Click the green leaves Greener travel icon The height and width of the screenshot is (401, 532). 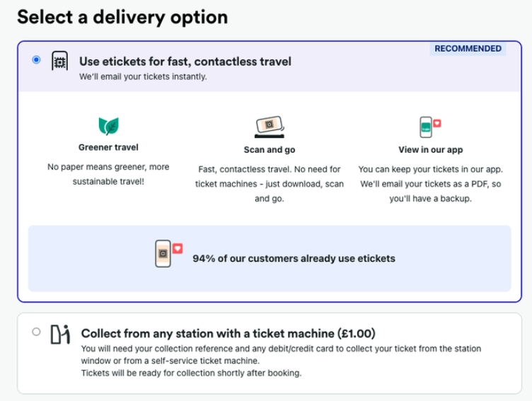tap(108, 126)
